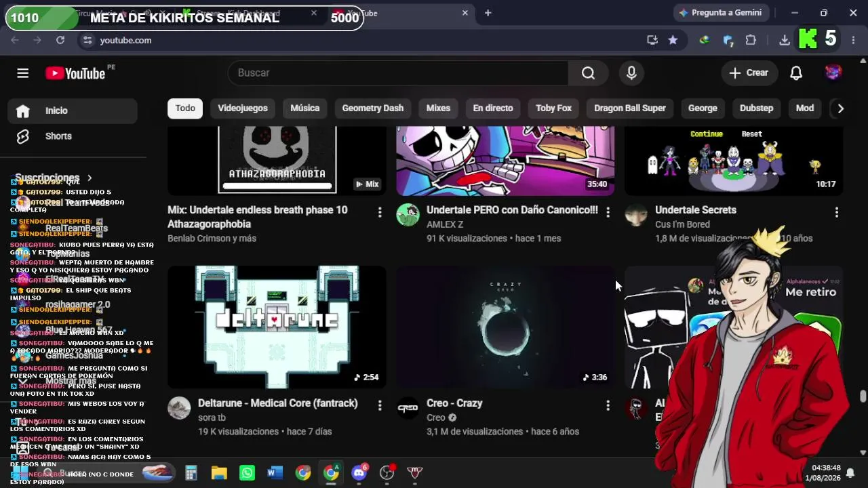This screenshot has width=868, height=488.
Task: Open Undertale PERO con Daño Canonico title
Action: coord(513,210)
